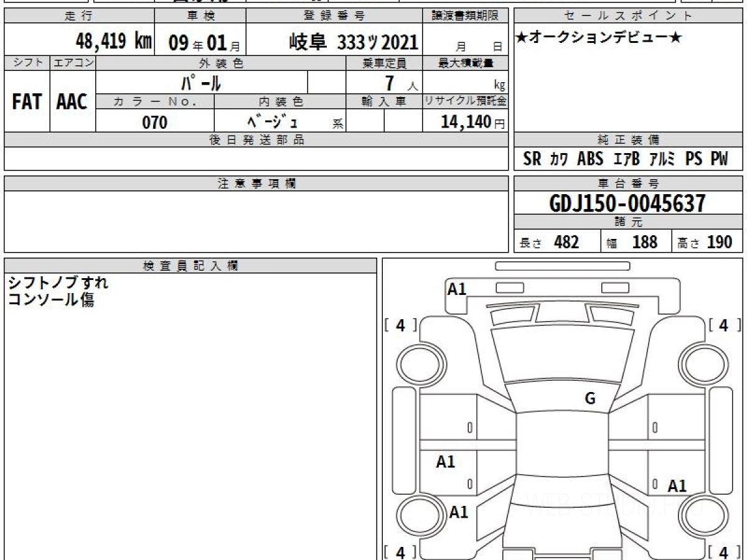
Task: Click the registration number 岐阜 333ツ2021
Action: (x=354, y=42)
